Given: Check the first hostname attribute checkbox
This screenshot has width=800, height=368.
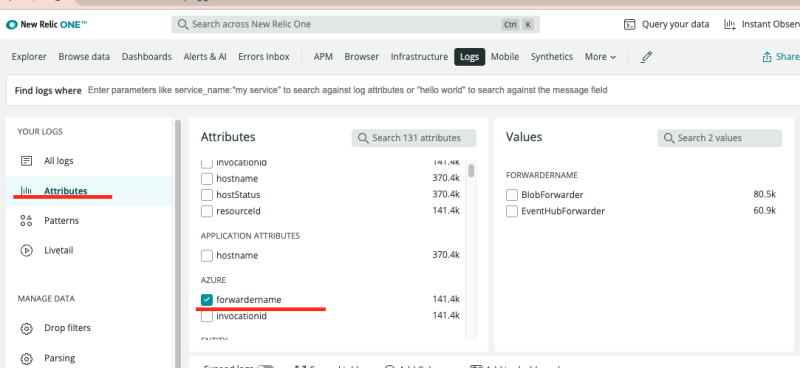Looking at the screenshot, I should pyautogui.click(x=207, y=179).
